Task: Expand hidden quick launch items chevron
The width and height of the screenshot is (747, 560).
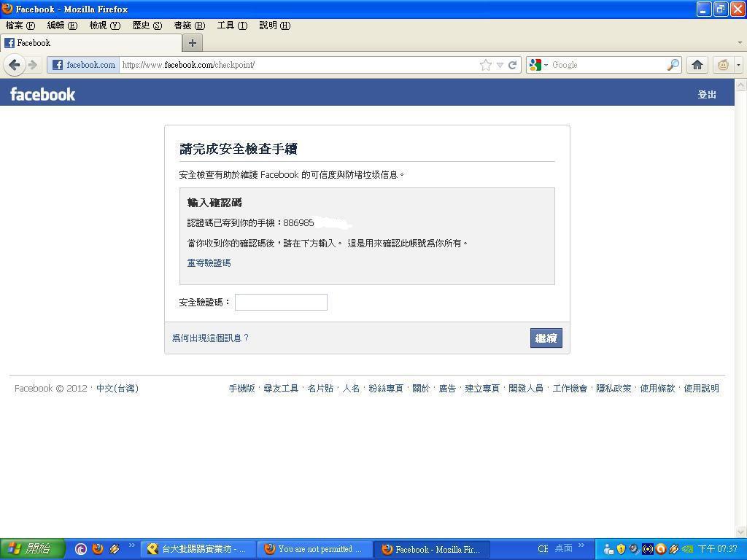Action: 132,545
